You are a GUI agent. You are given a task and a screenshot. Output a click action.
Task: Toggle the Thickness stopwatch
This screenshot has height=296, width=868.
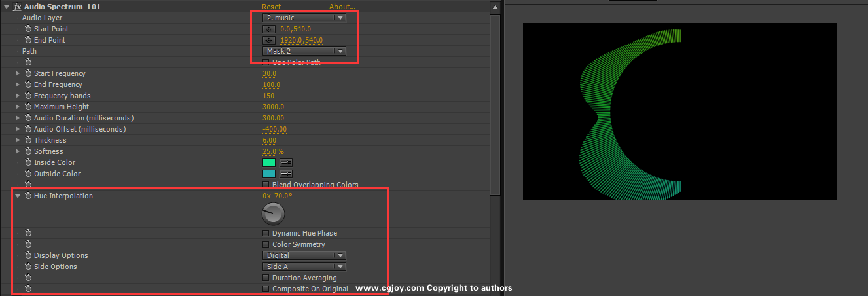click(28, 140)
